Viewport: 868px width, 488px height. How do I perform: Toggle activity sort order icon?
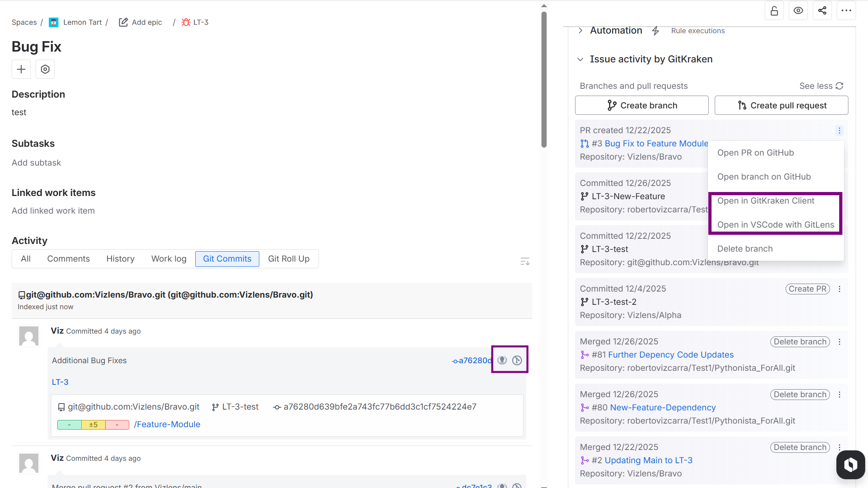coord(525,262)
